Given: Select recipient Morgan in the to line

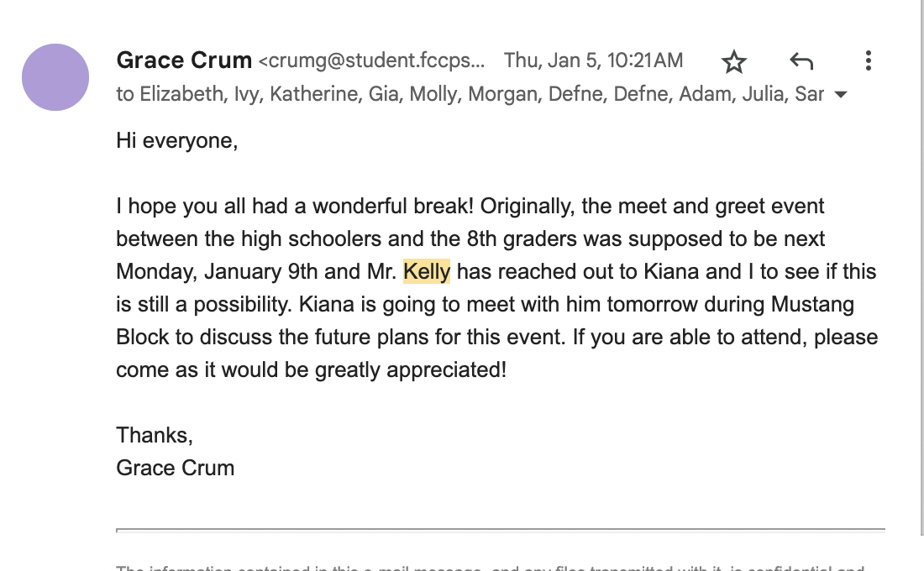Looking at the screenshot, I should click(x=502, y=94).
